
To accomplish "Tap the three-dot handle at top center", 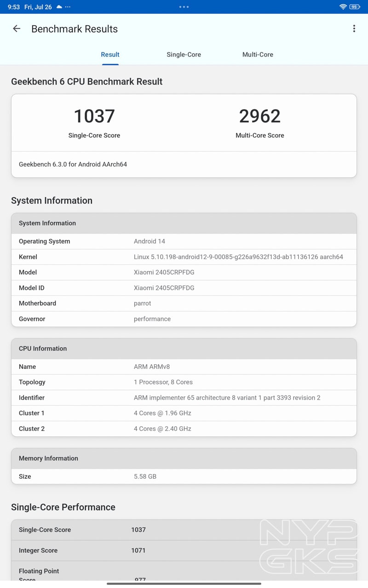I will [x=184, y=7].
